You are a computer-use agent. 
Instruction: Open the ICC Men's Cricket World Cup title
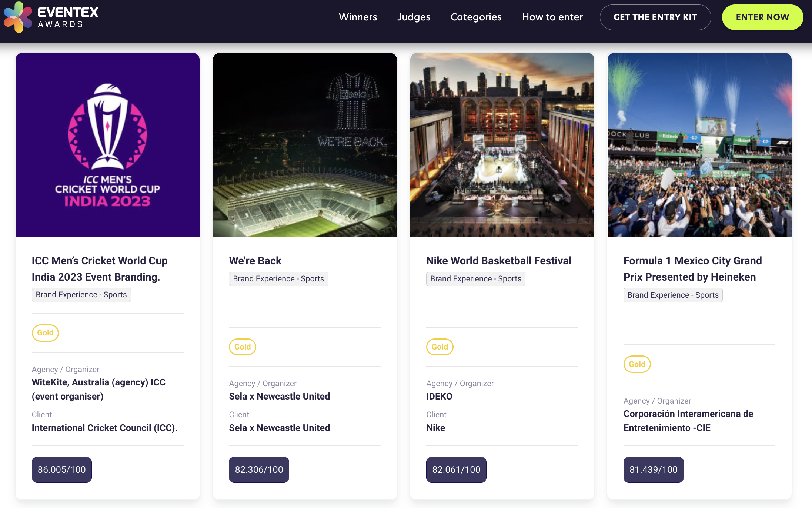99,269
